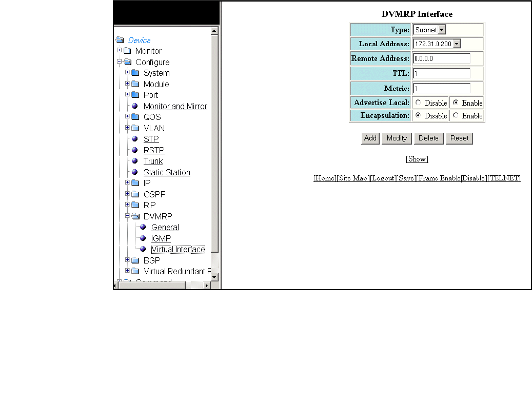Click the bullet icon beside Trunk
The image size is (532, 407).
[x=135, y=161]
